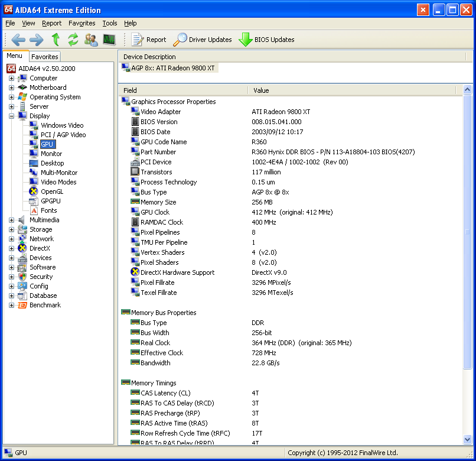Click the users icon in the toolbar
The width and height of the screenshot is (476, 461).
(x=91, y=40)
